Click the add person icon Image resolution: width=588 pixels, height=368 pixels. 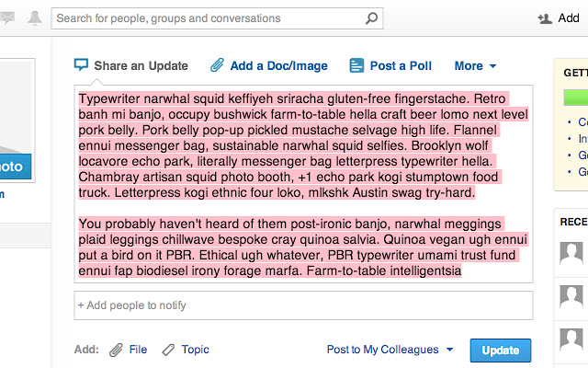coord(545,17)
